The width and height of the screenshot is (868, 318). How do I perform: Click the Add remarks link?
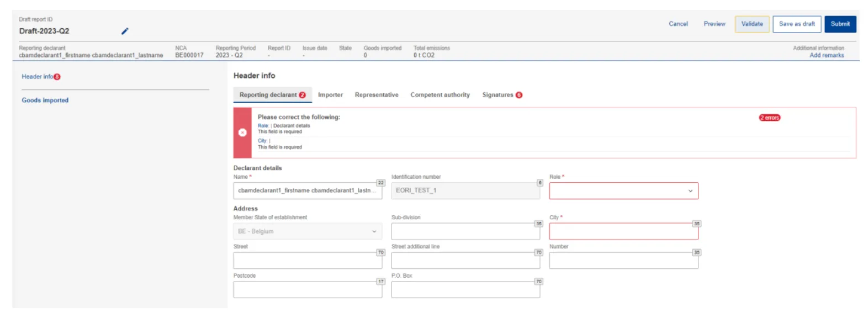coord(827,55)
